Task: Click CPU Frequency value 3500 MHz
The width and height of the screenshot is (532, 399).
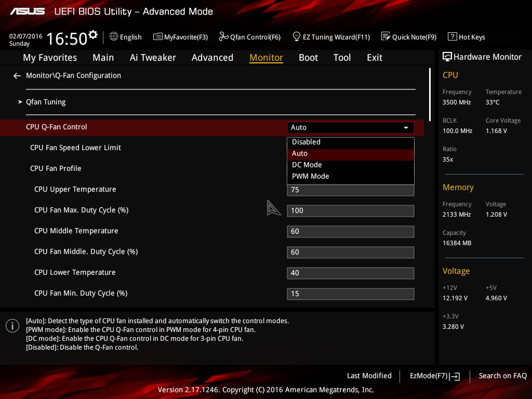Action: tap(456, 102)
